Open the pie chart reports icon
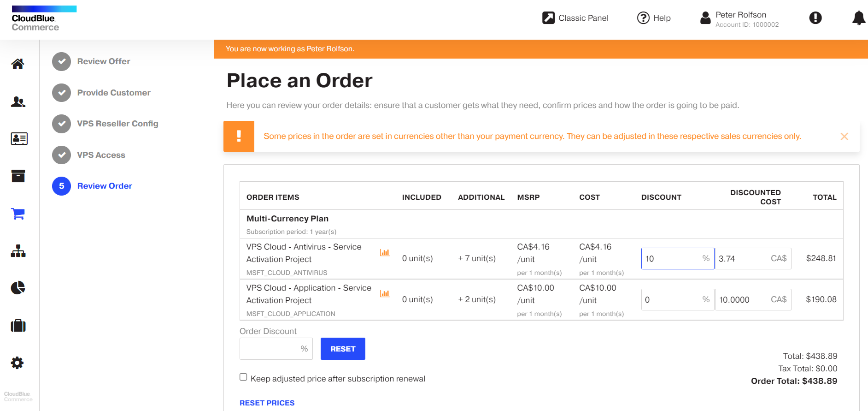This screenshot has height=411, width=868. click(18, 288)
